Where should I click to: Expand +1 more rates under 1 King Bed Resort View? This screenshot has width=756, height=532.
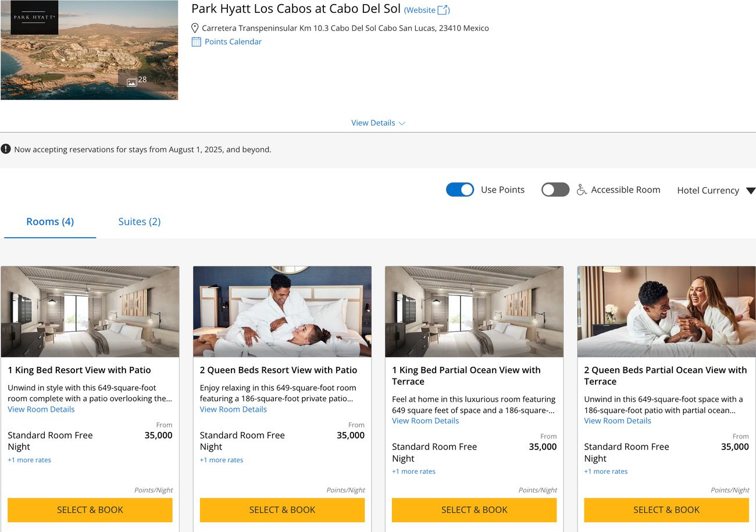(29, 459)
